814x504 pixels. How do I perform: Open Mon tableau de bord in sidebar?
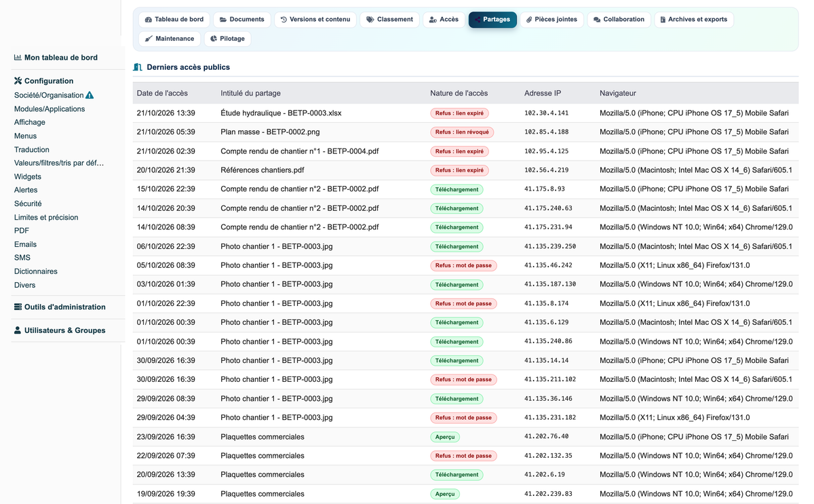pyautogui.click(x=61, y=58)
